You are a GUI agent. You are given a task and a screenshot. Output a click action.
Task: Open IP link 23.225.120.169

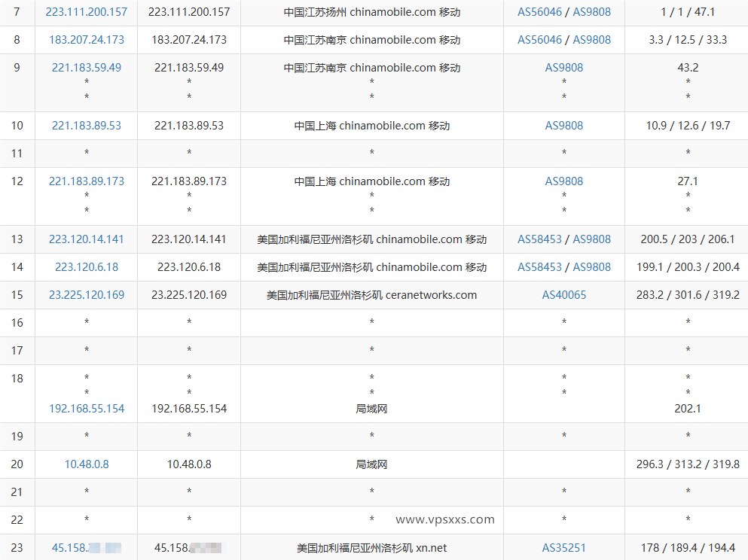87,295
